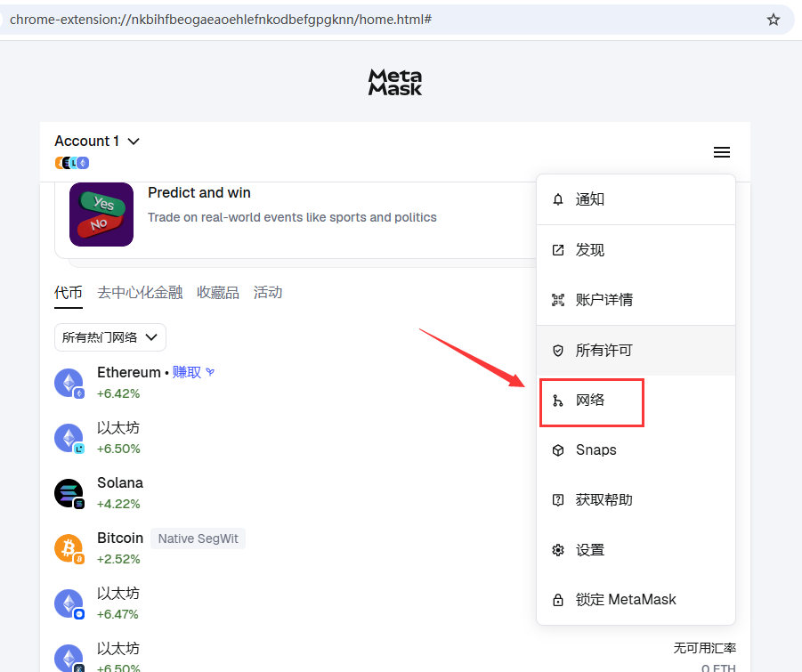This screenshot has height=672, width=802.
Task: Click the help question mark icon
Action: click(x=558, y=499)
